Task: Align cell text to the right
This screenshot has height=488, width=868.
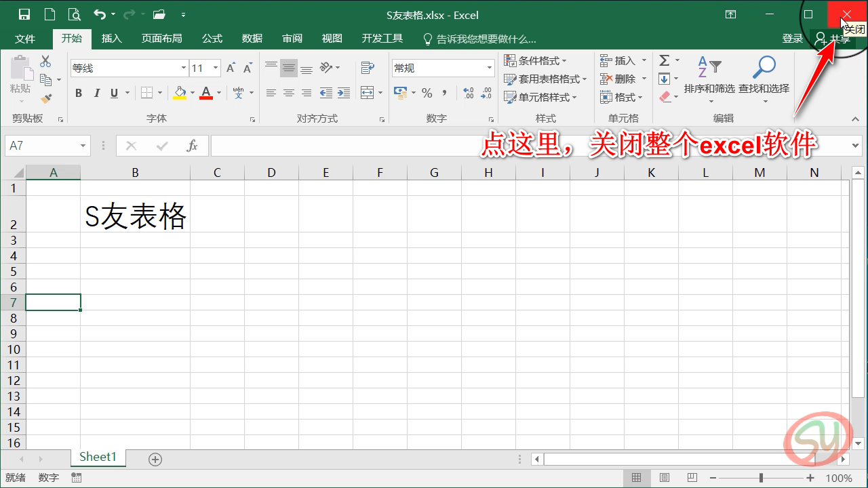Action: [307, 93]
